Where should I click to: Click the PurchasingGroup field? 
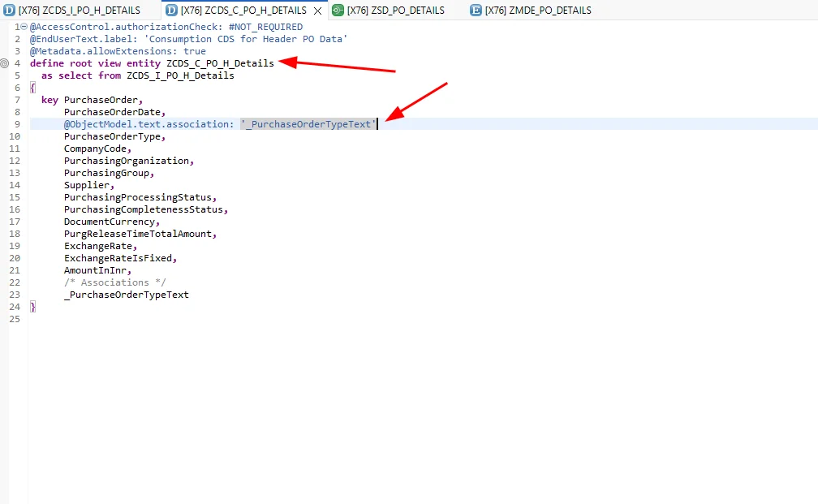coord(106,173)
